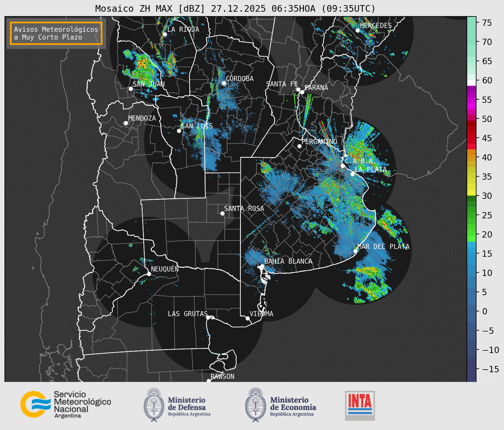Click the INTA logo

pyautogui.click(x=360, y=405)
